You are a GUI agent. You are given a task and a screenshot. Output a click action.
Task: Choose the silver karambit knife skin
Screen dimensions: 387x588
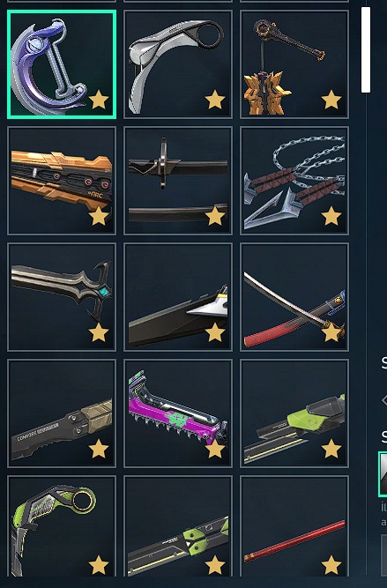(x=178, y=64)
